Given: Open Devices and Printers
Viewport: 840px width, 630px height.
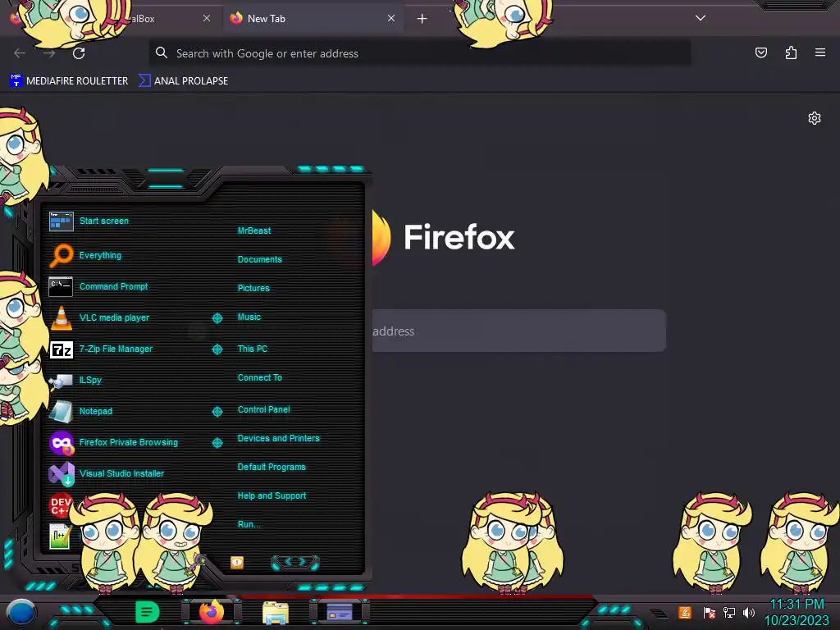Looking at the screenshot, I should click(279, 438).
